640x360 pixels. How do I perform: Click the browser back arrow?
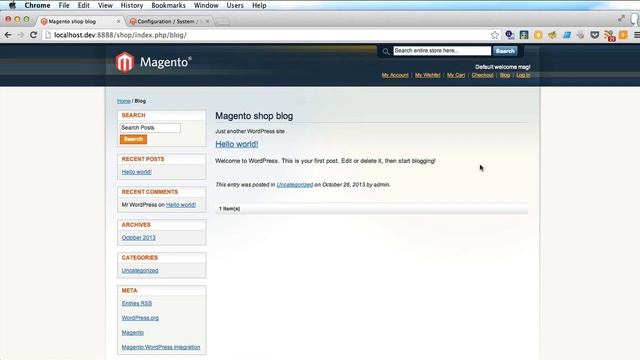(x=8, y=35)
